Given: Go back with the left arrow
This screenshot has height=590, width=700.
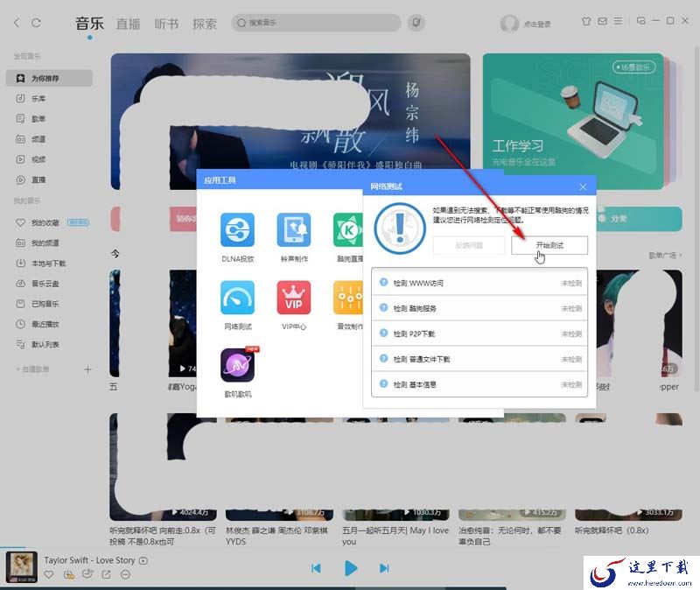Looking at the screenshot, I should coord(17,23).
